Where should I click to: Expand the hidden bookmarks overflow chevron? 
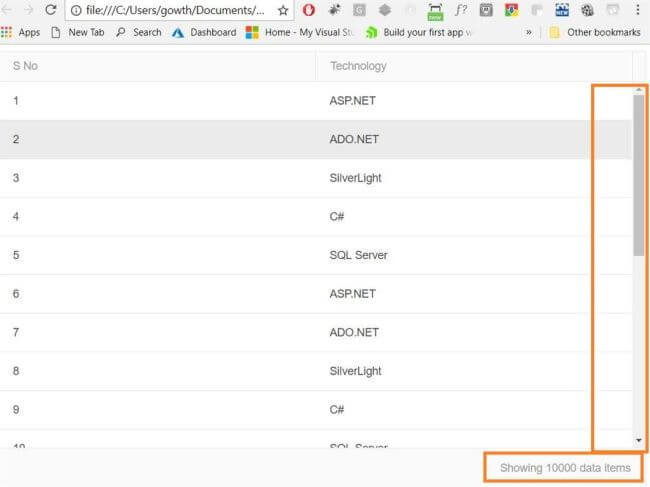pos(528,32)
